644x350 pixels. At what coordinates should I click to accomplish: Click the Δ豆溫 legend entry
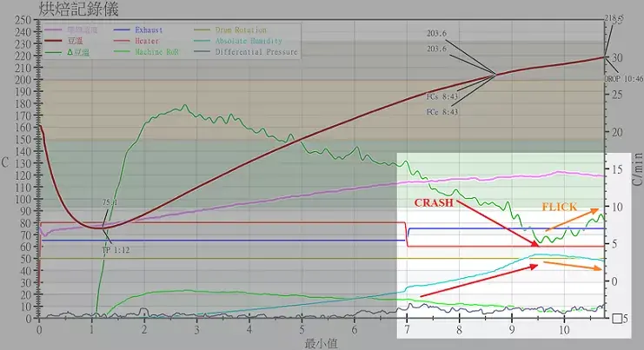pos(76,52)
